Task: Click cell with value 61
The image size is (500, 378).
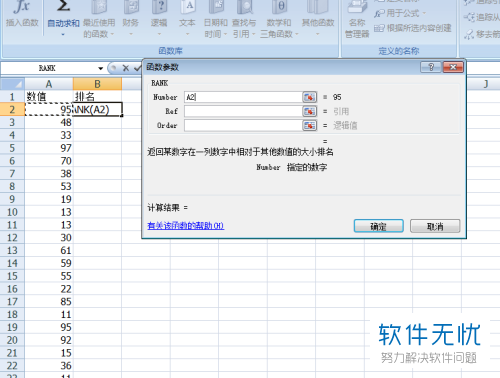Action: tap(49, 250)
